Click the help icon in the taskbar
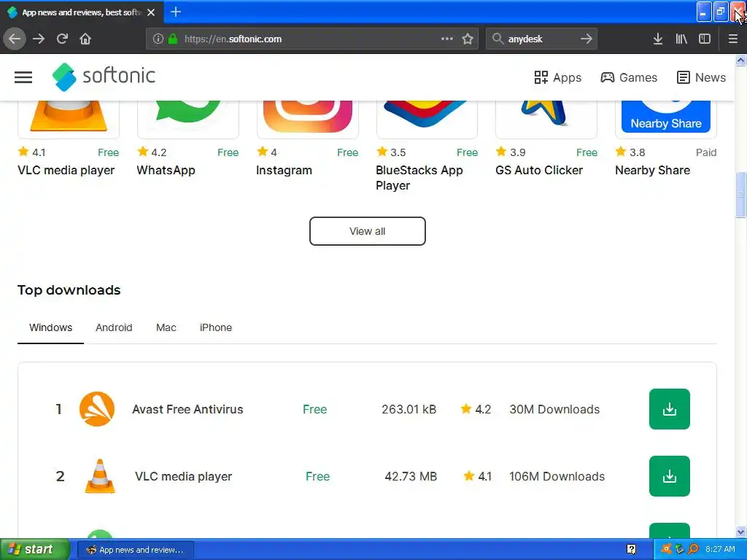 [x=631, y=550]
